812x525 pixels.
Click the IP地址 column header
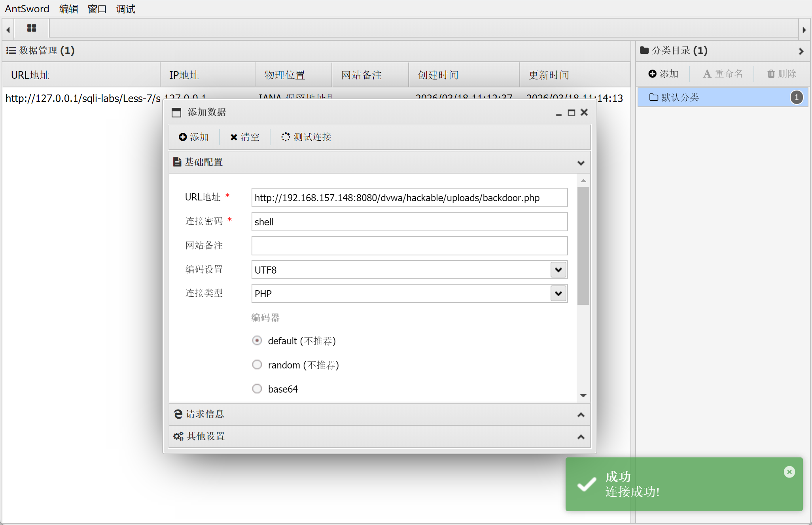(x=208, y=75)
